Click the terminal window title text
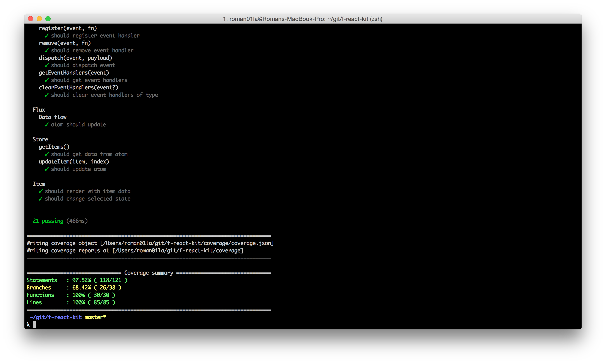This screenshot has width=606, height=364. 302,19
